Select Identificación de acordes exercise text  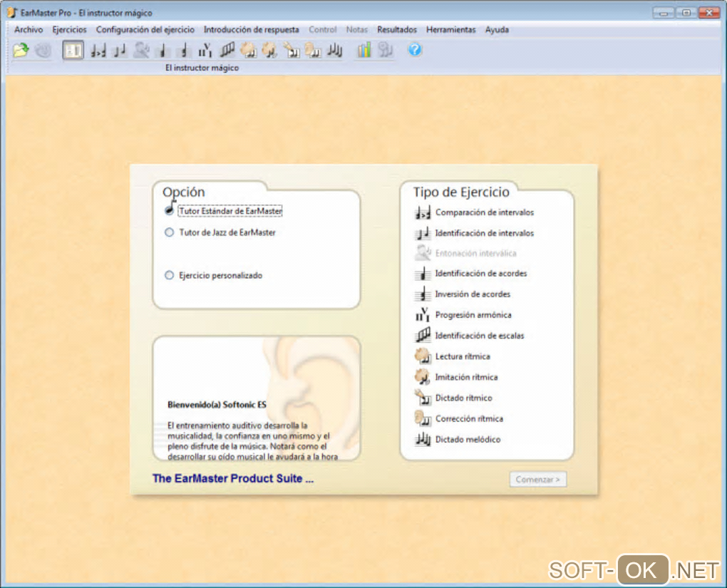point(481,274)
